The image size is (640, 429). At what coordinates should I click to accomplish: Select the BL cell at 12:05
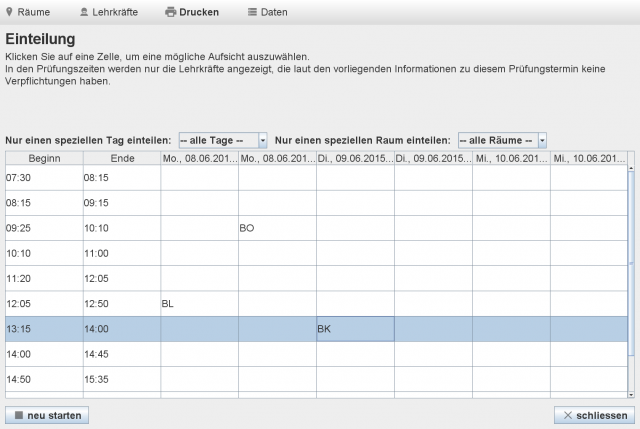tap(199, 303)
